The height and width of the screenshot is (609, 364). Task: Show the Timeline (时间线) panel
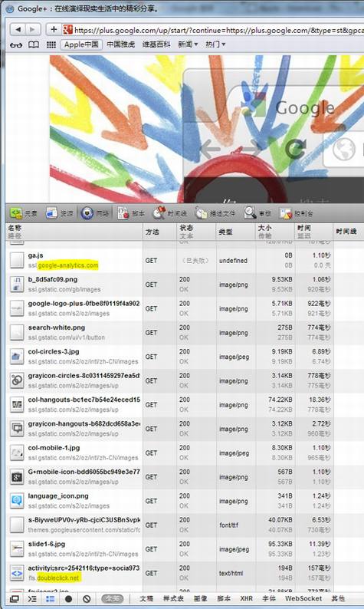tap(169, 213)
